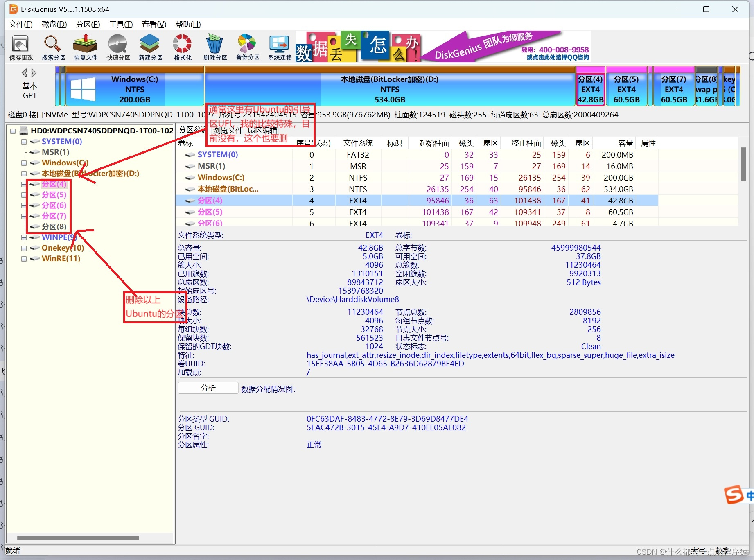Image resolution: width=754 pixels, height=560 pixels.
Task: Select the Format (格式化) toolbar icon
Action: pyautogui.click(x=183, y=47)
